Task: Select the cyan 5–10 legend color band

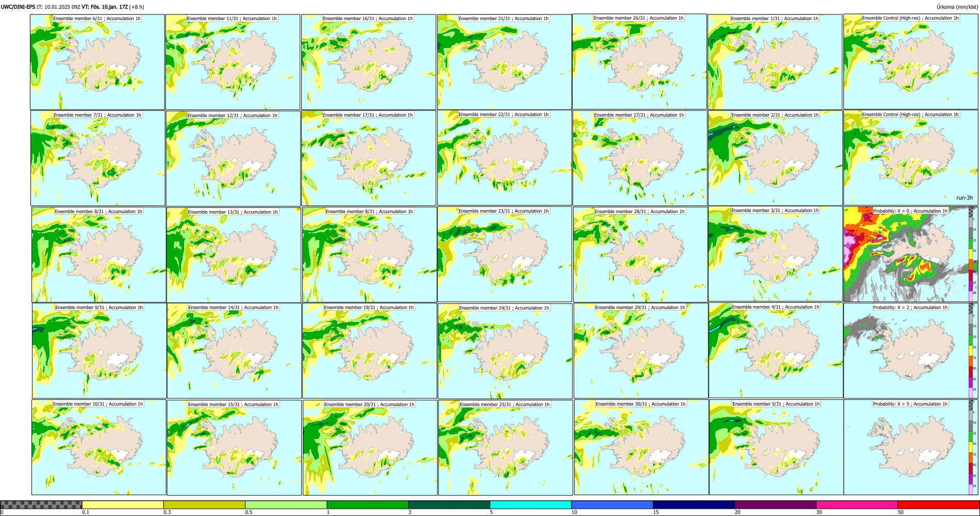Action: point(531,505)
